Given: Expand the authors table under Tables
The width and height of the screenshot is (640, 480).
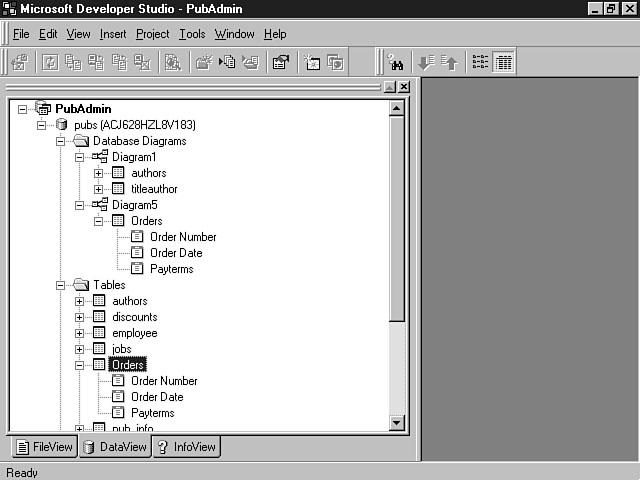Looking at the screenshot, I should (80, 301).
